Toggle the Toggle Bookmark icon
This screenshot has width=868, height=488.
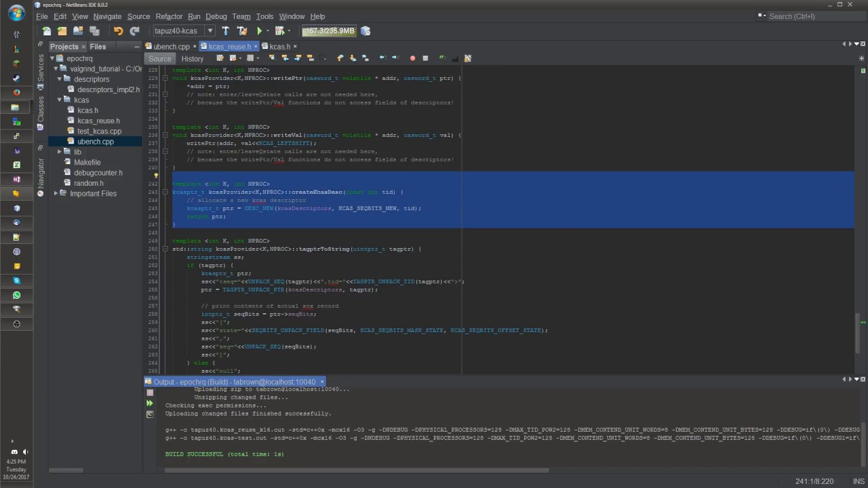pyautogui.click(x=366, y=58)
